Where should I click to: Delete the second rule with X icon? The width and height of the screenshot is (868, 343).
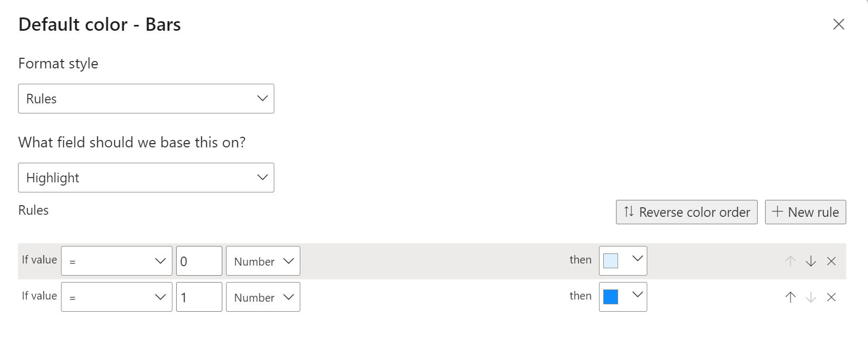point(831,297)
